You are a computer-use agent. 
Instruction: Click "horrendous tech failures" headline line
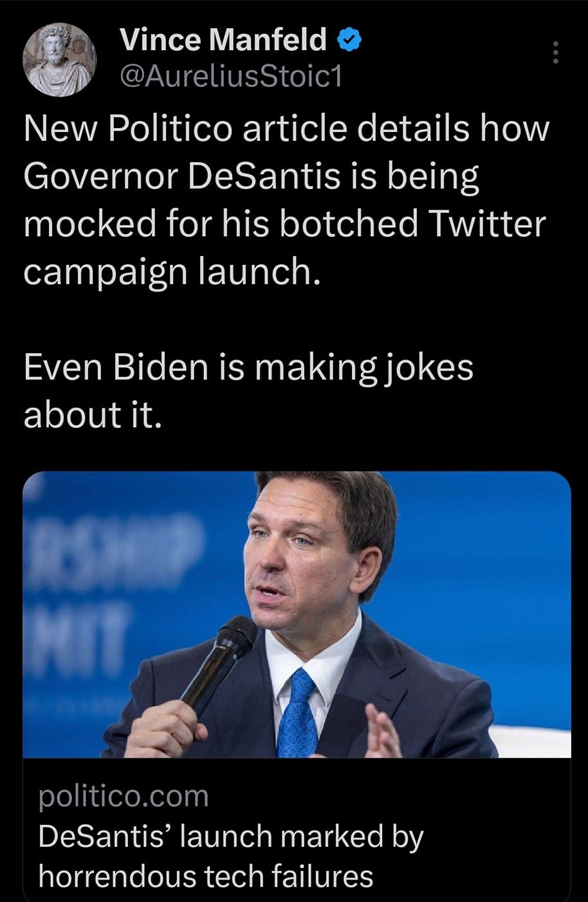point(206,876)
